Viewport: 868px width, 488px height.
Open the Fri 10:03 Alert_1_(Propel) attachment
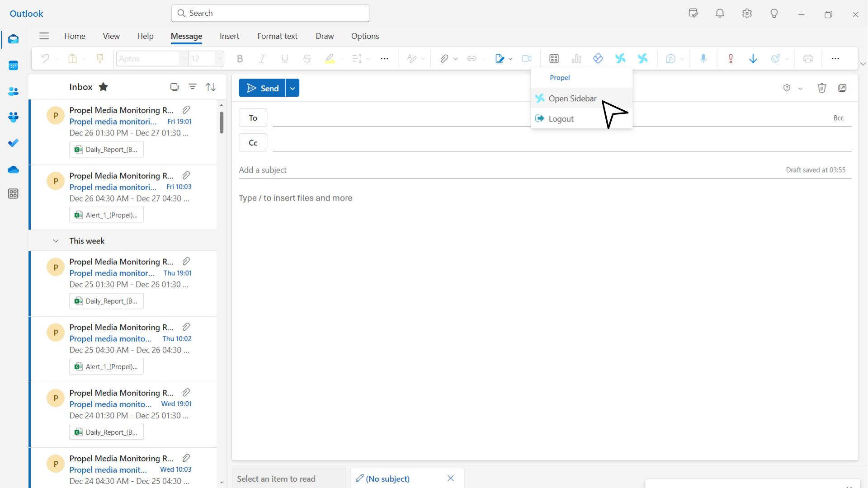107,215
